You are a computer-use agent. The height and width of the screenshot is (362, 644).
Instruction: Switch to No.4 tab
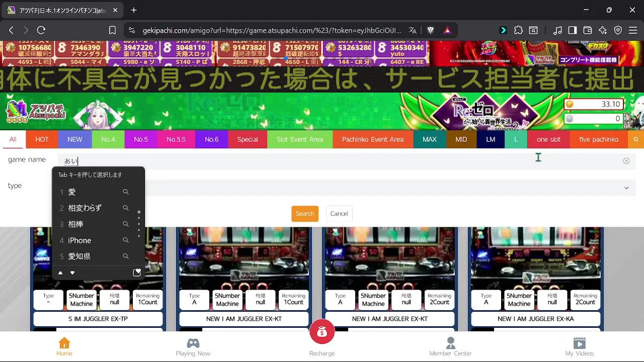tap(108, 139)
